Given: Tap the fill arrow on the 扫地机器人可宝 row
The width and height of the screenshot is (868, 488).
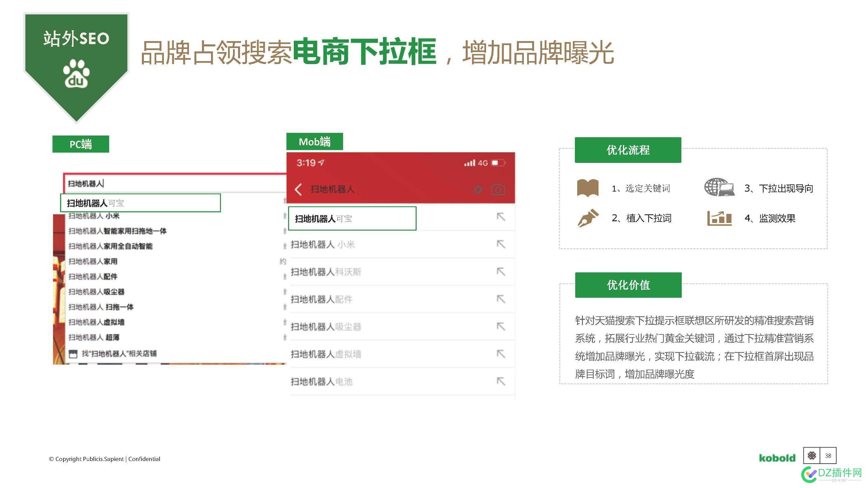Looking at the screenshot, I should click(501, 217).
